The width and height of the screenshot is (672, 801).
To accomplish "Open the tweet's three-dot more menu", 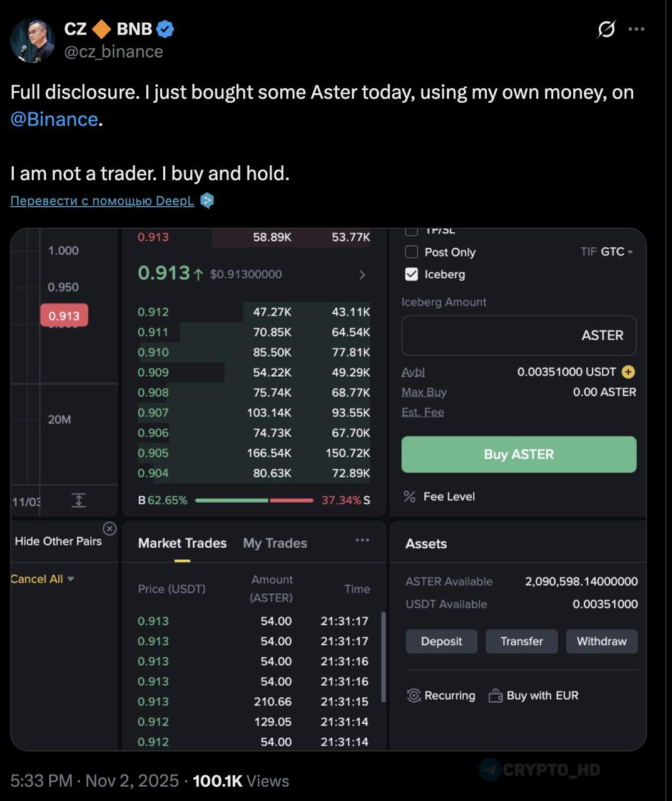I will 636,29.
